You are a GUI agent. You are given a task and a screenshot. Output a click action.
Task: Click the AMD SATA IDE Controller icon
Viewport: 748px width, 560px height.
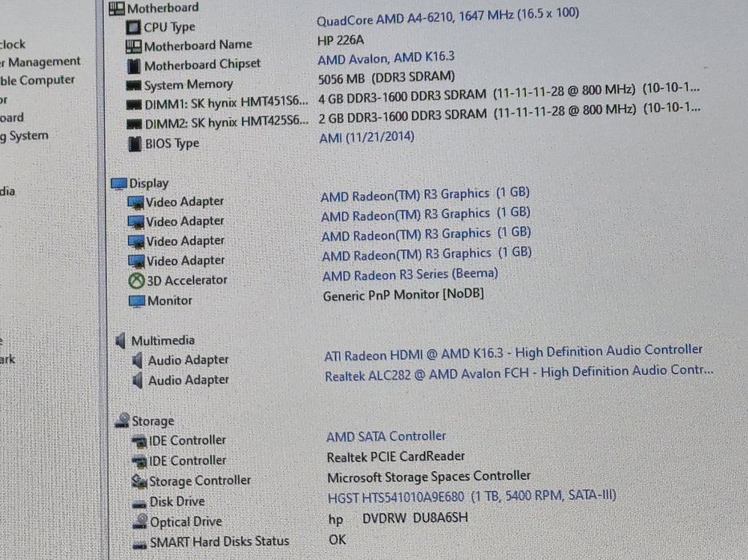(x=139, y=441)
